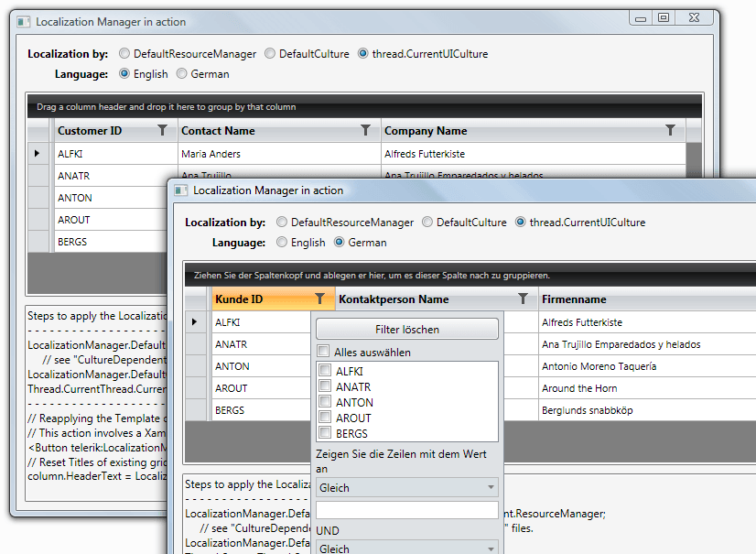Tick the ANATR checkbox in filter list
The image size is (756, 554).
[x=325, y=386]
